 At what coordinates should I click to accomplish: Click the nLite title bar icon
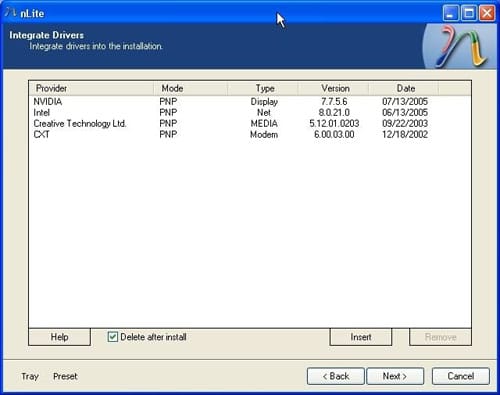coord(11,13)
